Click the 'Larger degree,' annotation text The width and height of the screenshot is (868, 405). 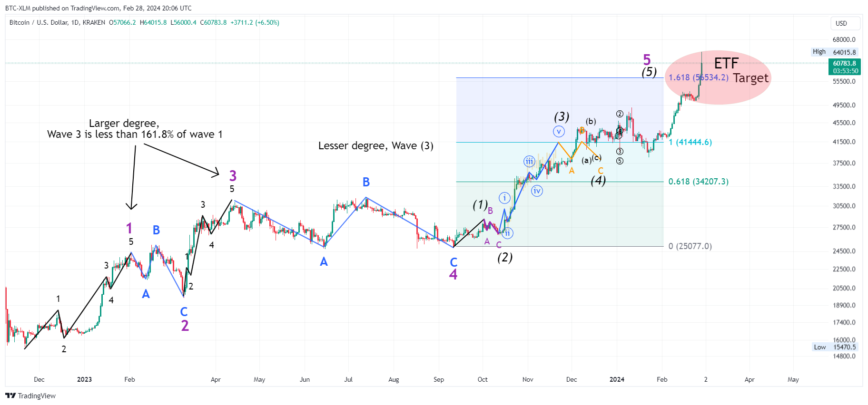pos(124,124)
